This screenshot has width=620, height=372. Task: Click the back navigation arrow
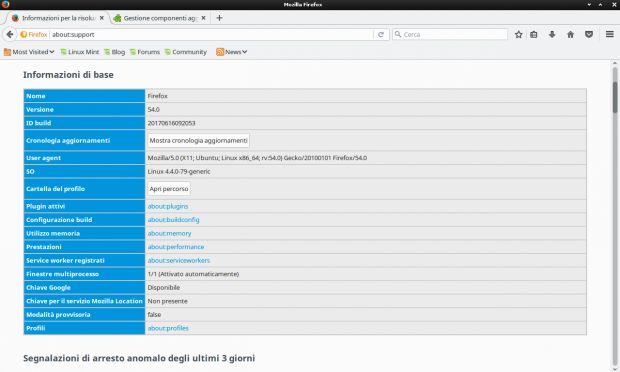tap(10, 34)
